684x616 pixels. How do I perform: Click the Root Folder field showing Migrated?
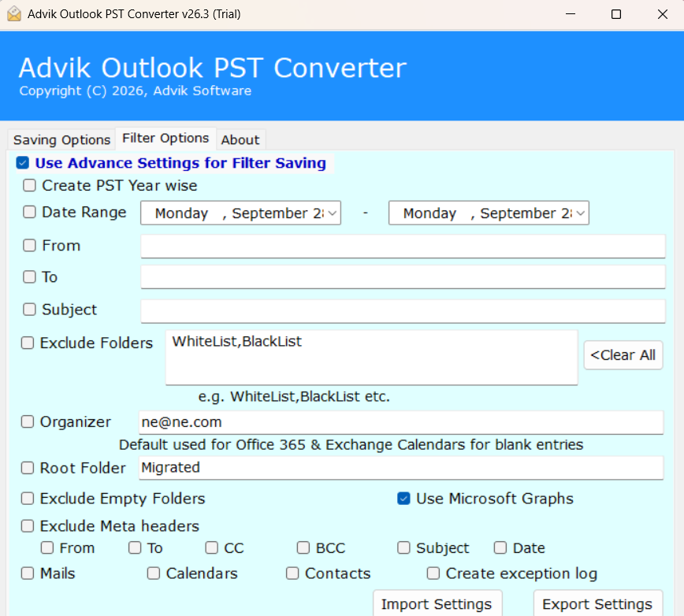[401, 468]
